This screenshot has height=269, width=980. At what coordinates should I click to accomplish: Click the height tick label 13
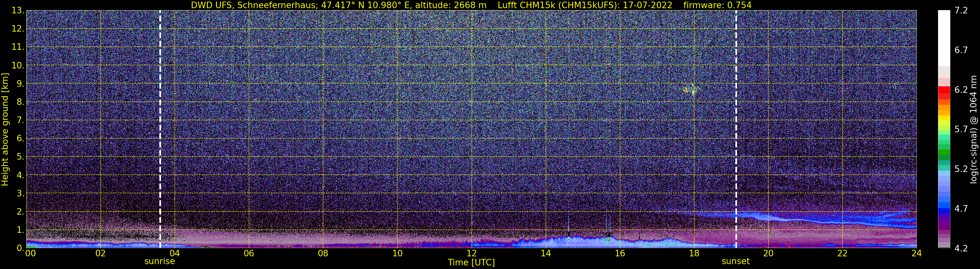pyautogui.click(x=18, y=11)
